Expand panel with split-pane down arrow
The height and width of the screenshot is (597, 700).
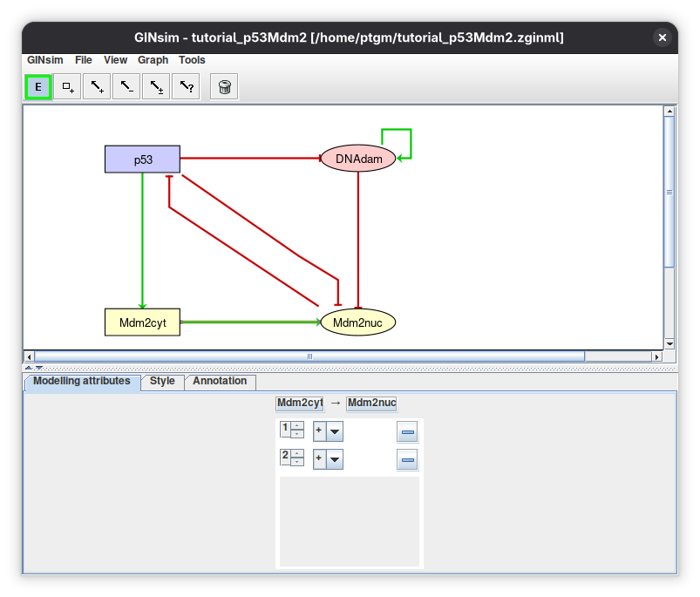pos(39,368)
